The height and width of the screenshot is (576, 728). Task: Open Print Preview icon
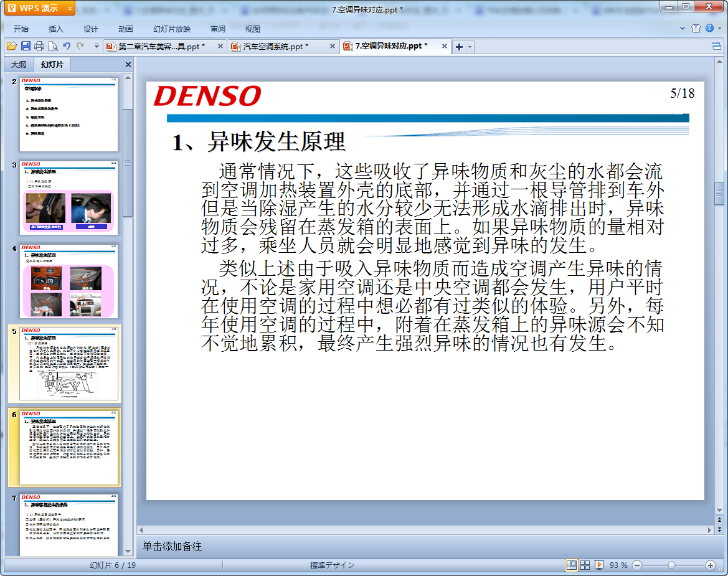coord(53,46)
